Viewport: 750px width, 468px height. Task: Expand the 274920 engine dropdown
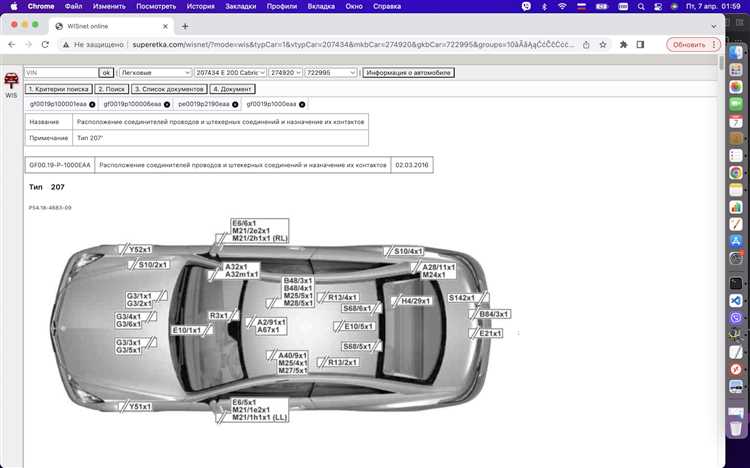[285, 73]
